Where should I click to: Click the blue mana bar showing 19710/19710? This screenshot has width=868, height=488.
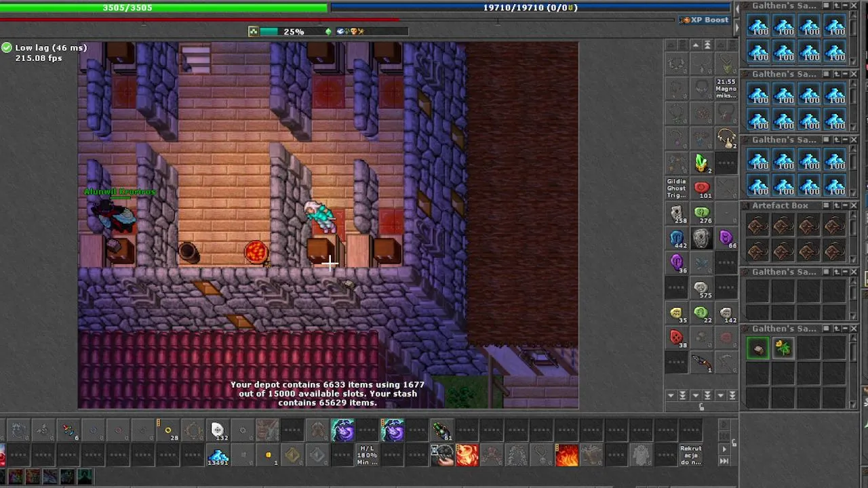coord(531,7)
